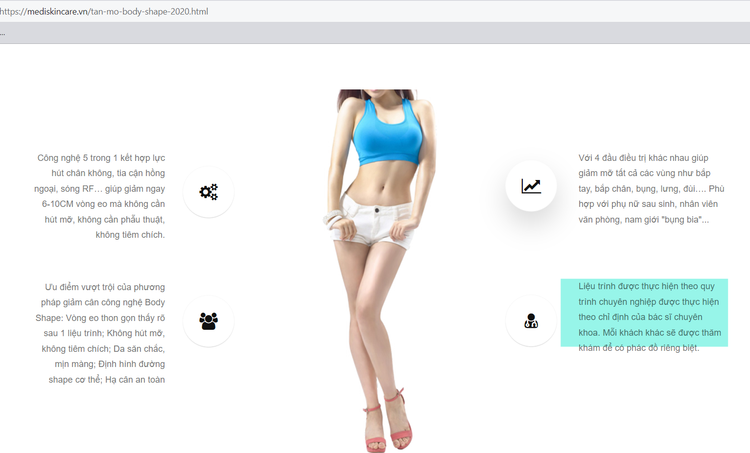The height and width of the screenshot is (453, 750).
Task: Click the 'tan-mo-body-shape-2020.html' part of the URL
Action: tap(151, 11)
